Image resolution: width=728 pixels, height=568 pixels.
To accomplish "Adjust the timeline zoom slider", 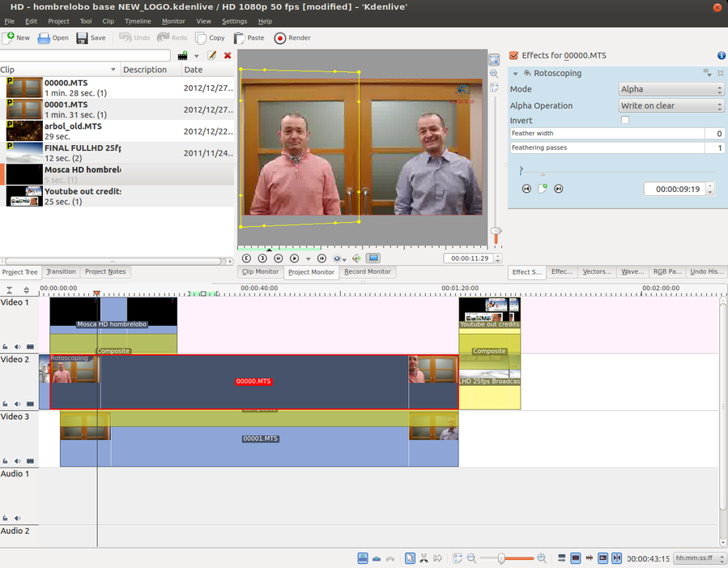I will click(502, 558).
